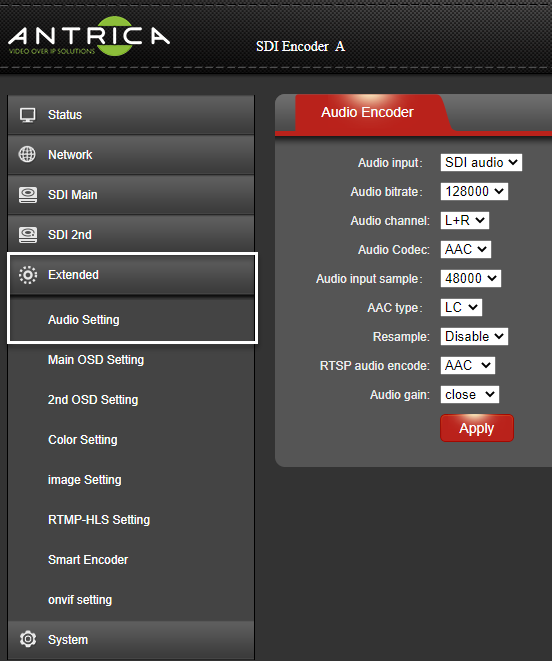Image resolution: width=552 pixels, height=661 pixels.
Task: Open the Audio bitrate dropdown
Action: tap(474, 191)
